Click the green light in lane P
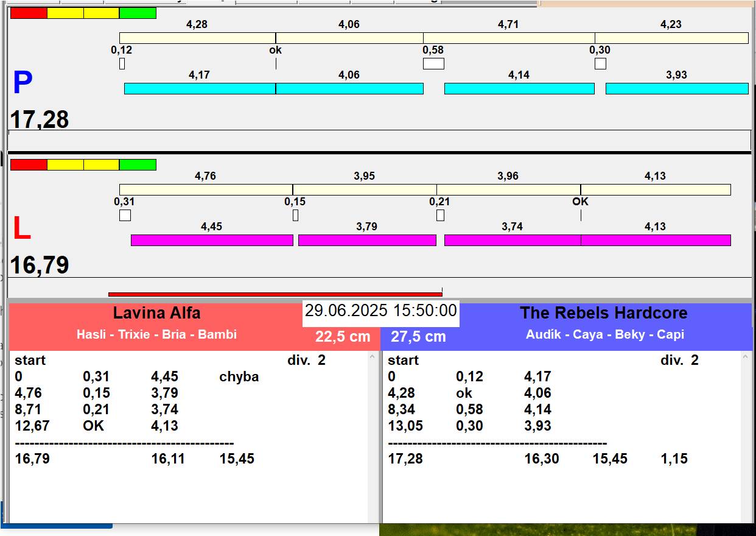756x536 pixels. [x=138, y=13]
